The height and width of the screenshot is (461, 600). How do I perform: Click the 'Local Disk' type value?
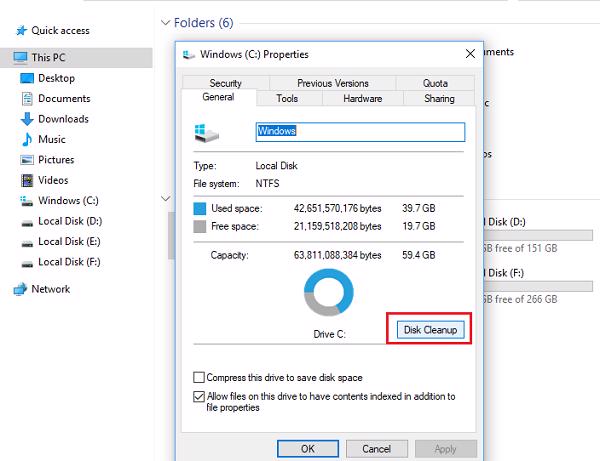(276, 166)
